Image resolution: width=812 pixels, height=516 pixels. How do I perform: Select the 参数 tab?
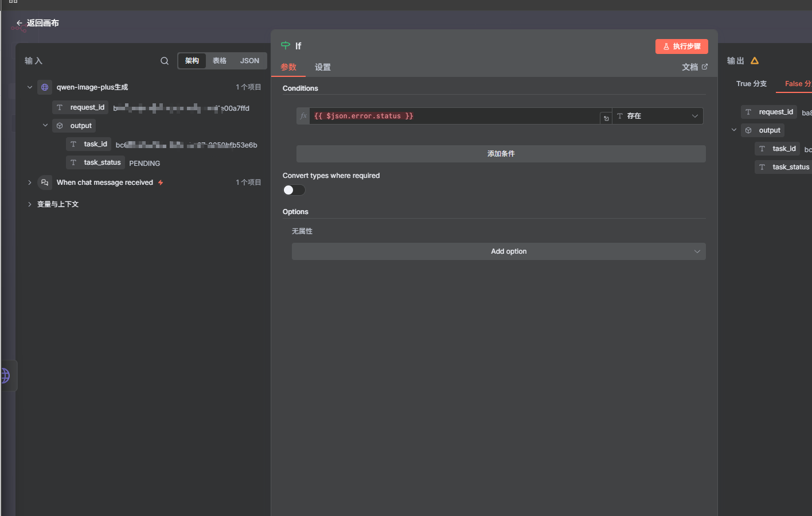[x=288, y=67]
